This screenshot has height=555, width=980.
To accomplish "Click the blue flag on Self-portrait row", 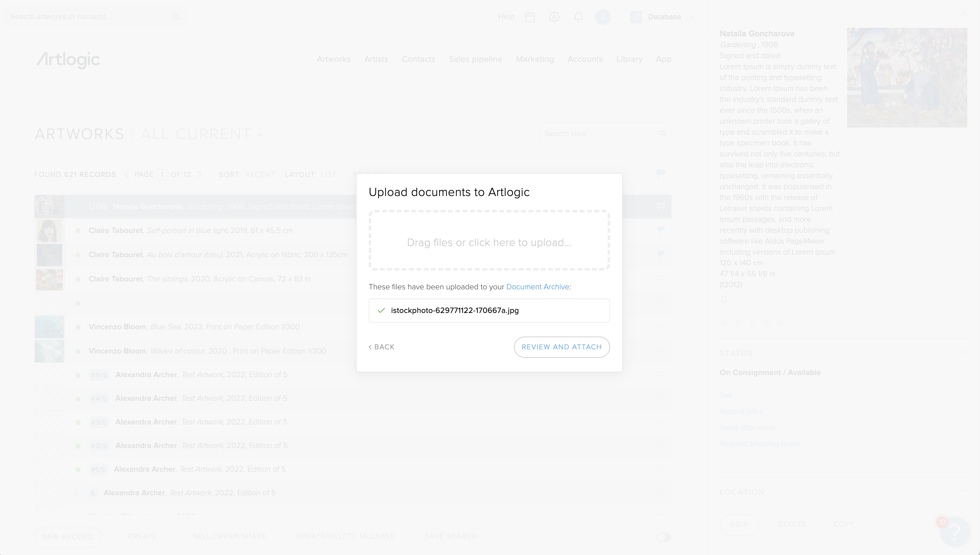I will pyautogui.click(x=661, y=230).
